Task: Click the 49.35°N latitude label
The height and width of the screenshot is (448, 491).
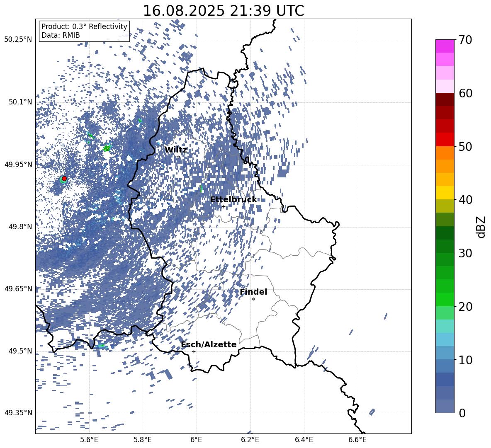Action: click(x=18, y=413)
